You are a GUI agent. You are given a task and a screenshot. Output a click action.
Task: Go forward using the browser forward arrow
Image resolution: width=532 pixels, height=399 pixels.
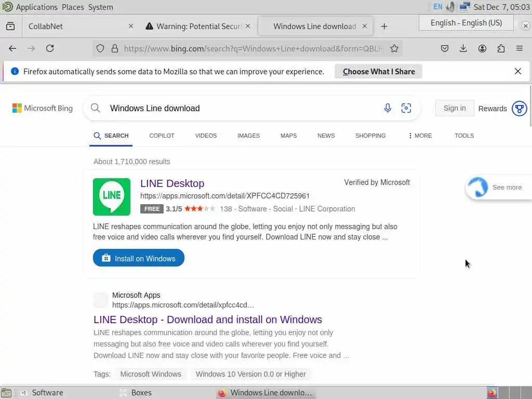coord(31,48)
